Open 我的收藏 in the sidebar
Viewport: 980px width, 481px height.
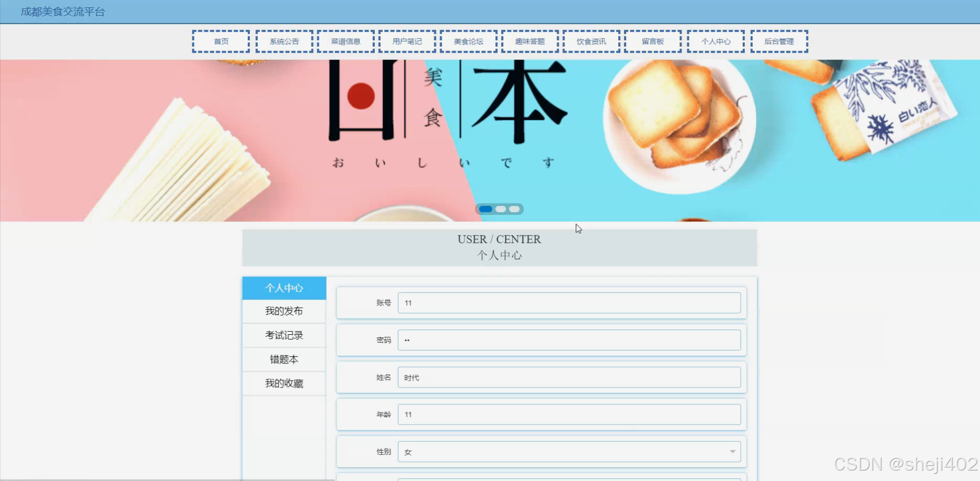pos(284,383)
